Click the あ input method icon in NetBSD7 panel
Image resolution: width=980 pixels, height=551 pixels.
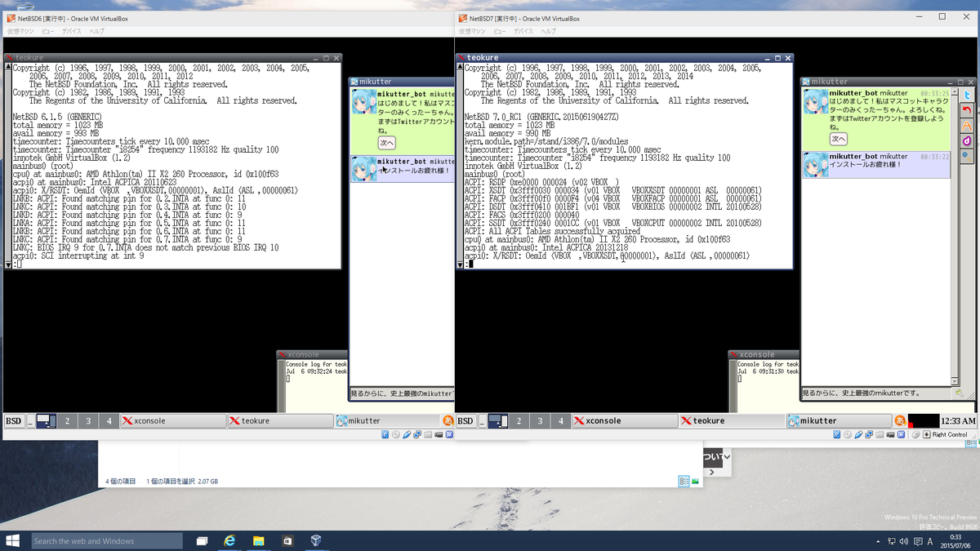900,420
